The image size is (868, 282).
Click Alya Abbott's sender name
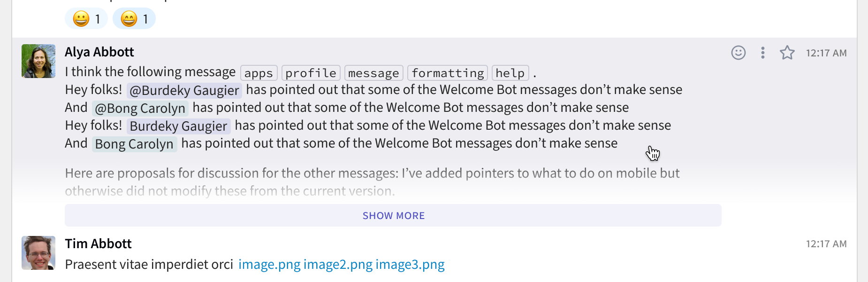99,52
